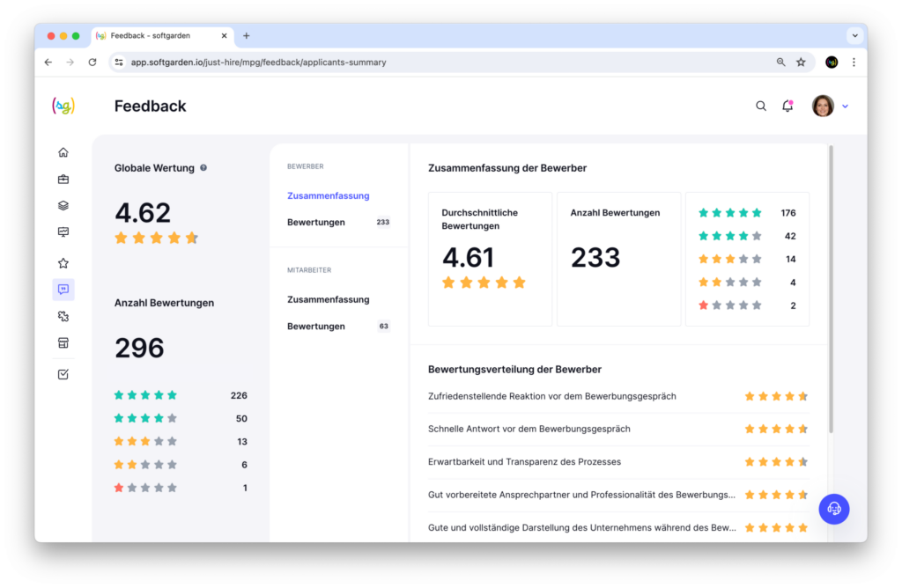902x588 pixels.
Task: Open the stacked layers sidebar icon
Action: click(63, 206)
